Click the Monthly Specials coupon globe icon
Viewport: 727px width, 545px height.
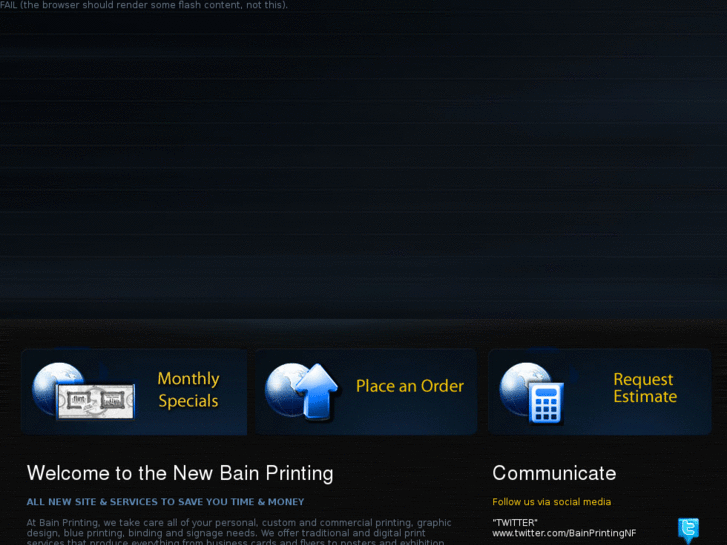(x=83, y=391)
